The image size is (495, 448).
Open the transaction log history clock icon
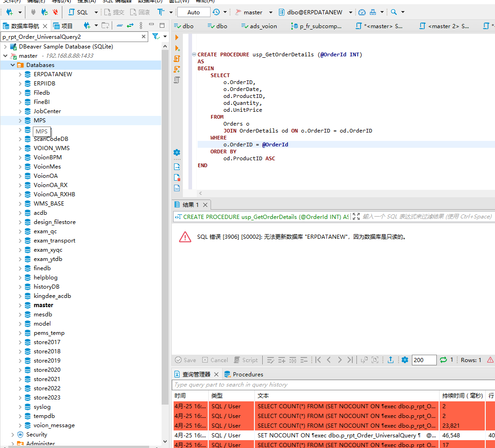(x=216, y=12)
